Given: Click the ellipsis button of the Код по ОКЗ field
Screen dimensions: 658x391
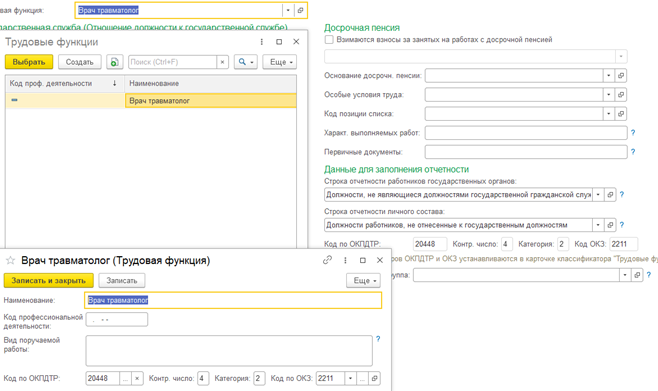Looking at the screenshot, I should pos(362,378).
